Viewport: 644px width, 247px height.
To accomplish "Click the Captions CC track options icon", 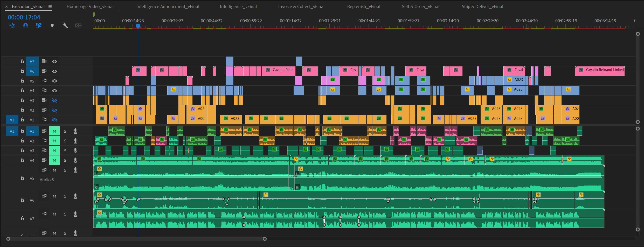I will [78, 25].
